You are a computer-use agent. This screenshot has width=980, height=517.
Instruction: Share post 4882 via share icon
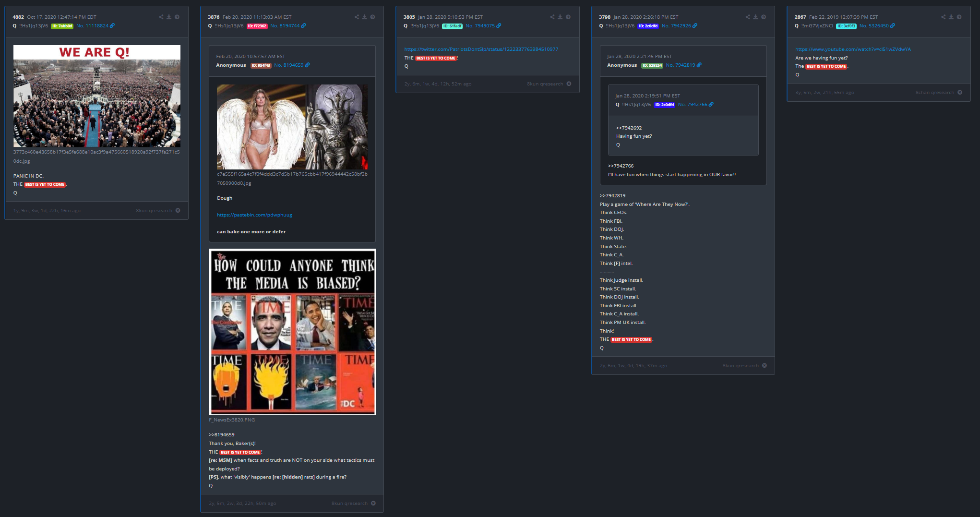pos(161,17)
